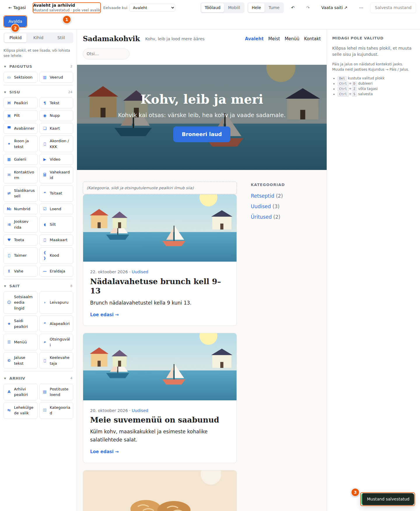
Task: Insert the Pilt image block
Action: [x=20, y=116]
